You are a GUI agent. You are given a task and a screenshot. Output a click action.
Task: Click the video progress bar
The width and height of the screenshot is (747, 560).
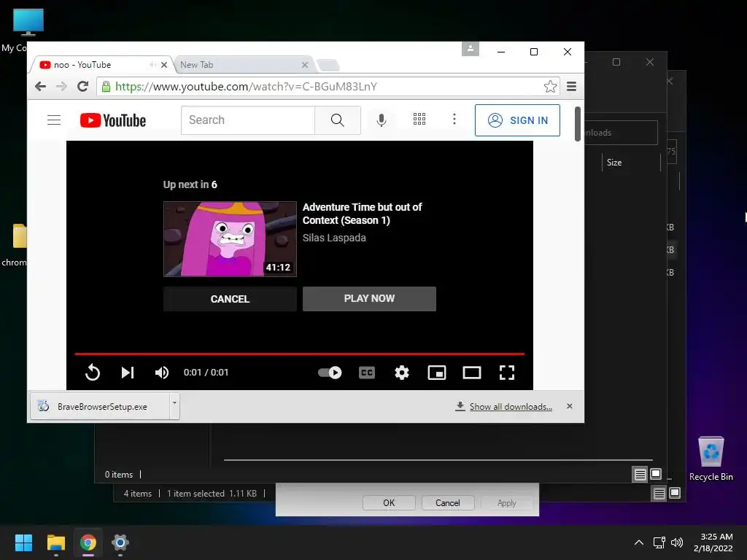pos(300,354)
